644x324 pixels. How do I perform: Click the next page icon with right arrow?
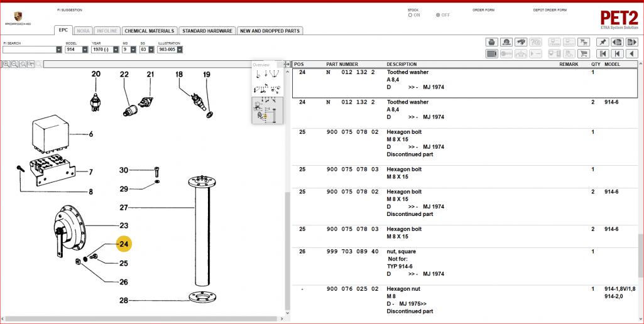point(631,42)
